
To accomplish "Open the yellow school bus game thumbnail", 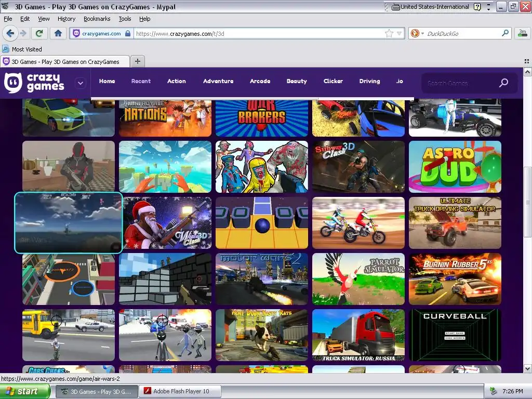I will click(69, 335).
